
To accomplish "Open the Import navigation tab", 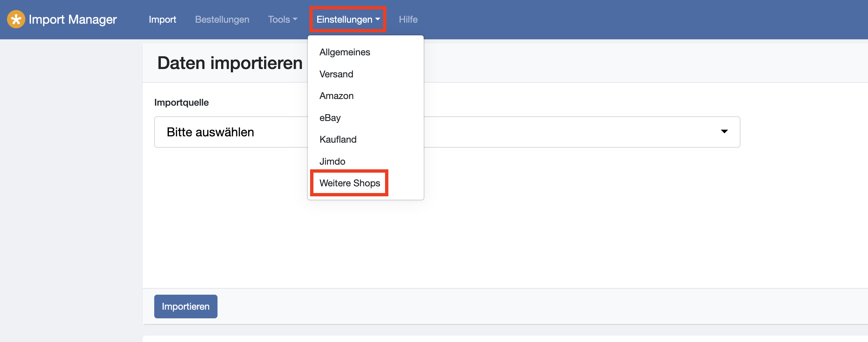I will [163, 19].
